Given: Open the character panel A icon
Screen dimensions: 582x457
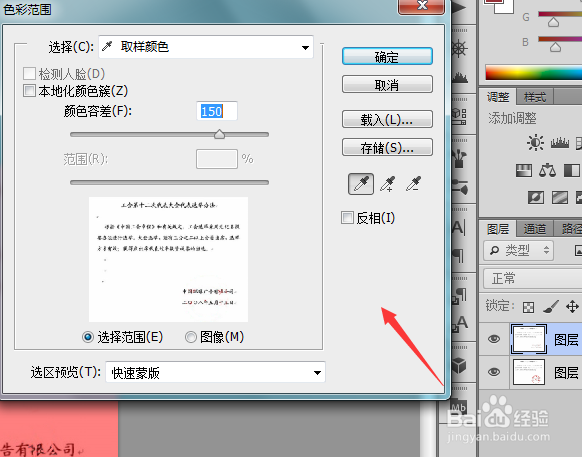Looking at the screenshot, I should click(x=458, y=227).
